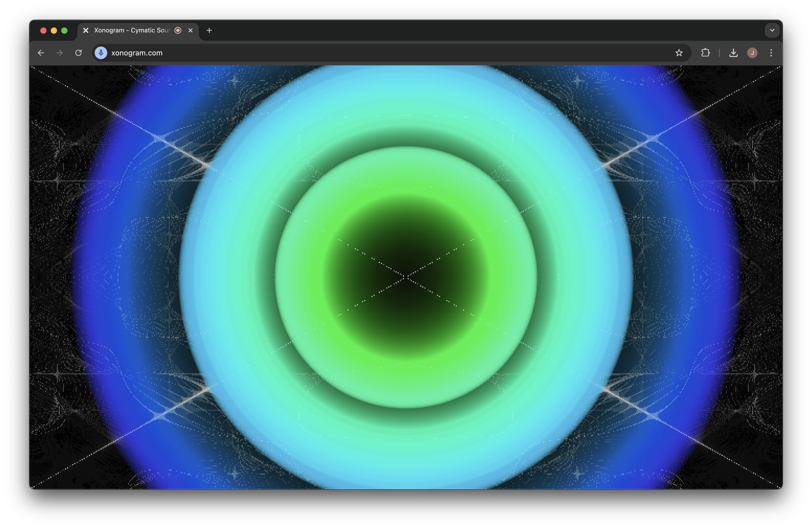Click the cymatic visualization canvas center

[406, 278]
